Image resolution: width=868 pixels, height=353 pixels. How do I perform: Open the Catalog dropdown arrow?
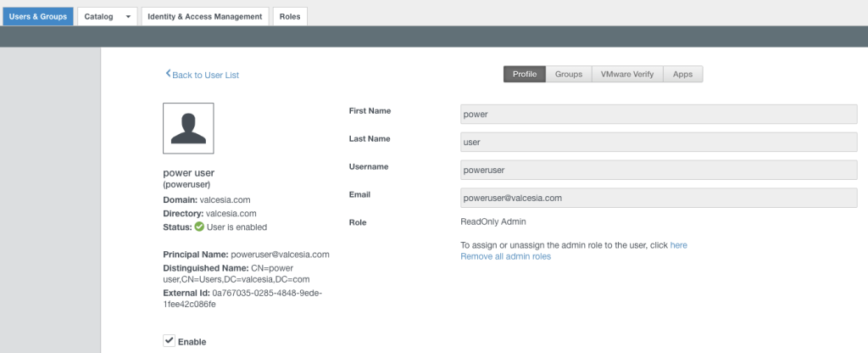pyautogui.click(x=128, y=16)
